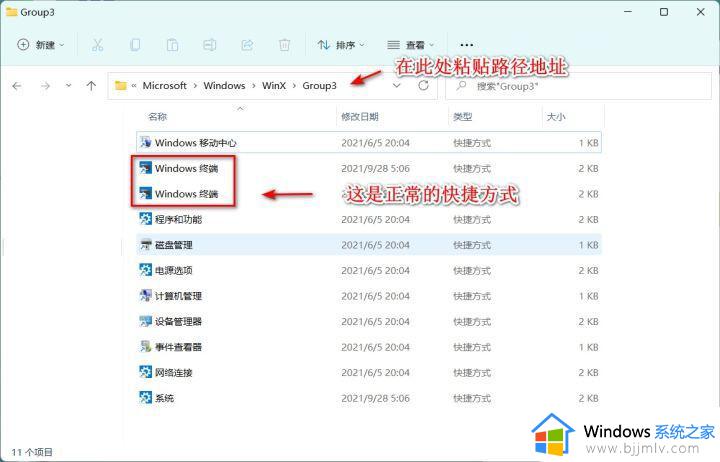Click the 事件查看器 file icon
This screenshot has height=462, width=720.
(146, 346)
